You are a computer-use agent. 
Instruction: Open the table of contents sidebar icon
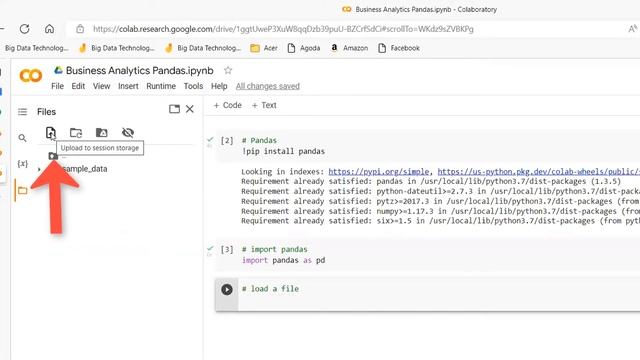pyautogui.click(x=22, y=111)
